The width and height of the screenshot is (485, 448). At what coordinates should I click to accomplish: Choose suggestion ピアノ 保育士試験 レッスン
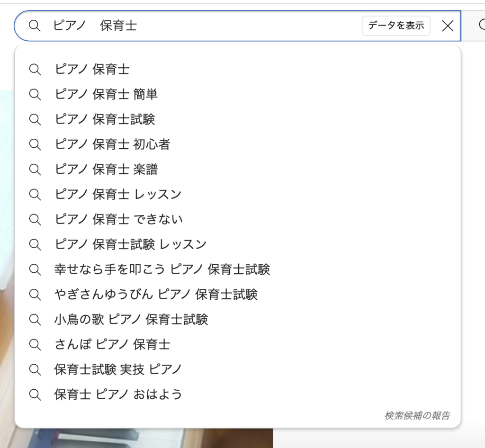[238, 244]
